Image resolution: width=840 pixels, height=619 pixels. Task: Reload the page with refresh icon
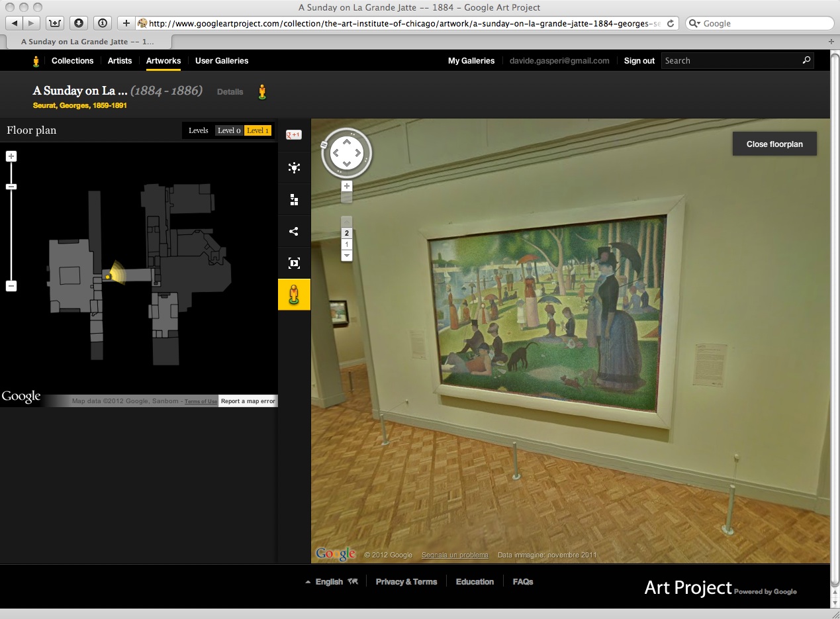click(671, 23)
